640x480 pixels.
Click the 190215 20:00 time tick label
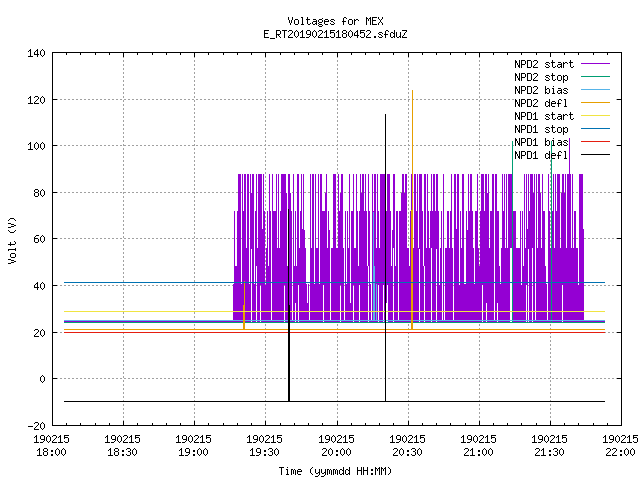click(x=336, y=446)
